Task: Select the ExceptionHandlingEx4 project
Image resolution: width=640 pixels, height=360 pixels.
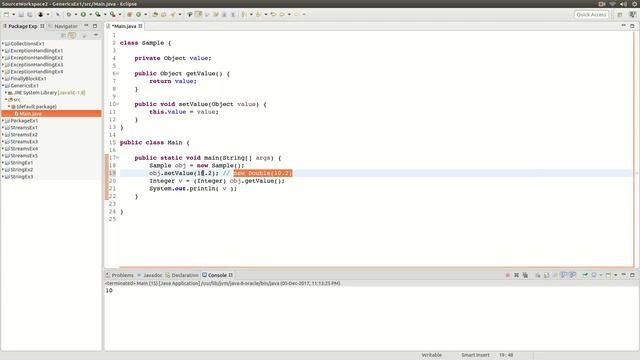Action: click(x=36, y=71)
